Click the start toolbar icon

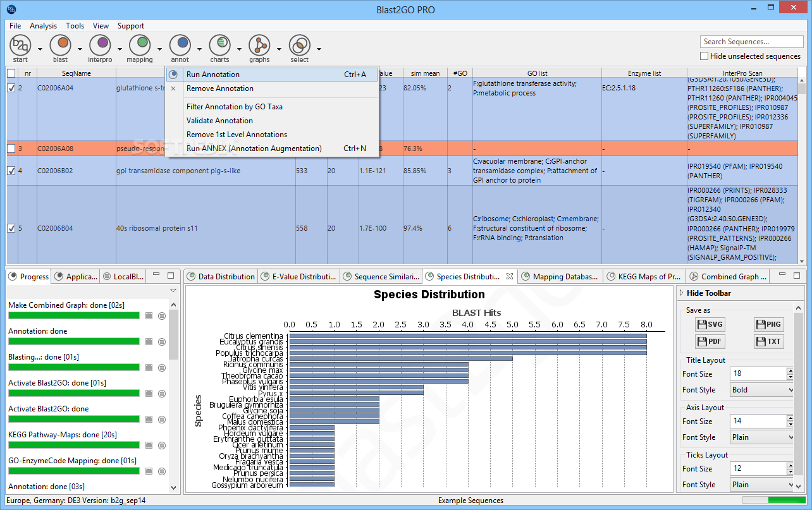(20, 45)
